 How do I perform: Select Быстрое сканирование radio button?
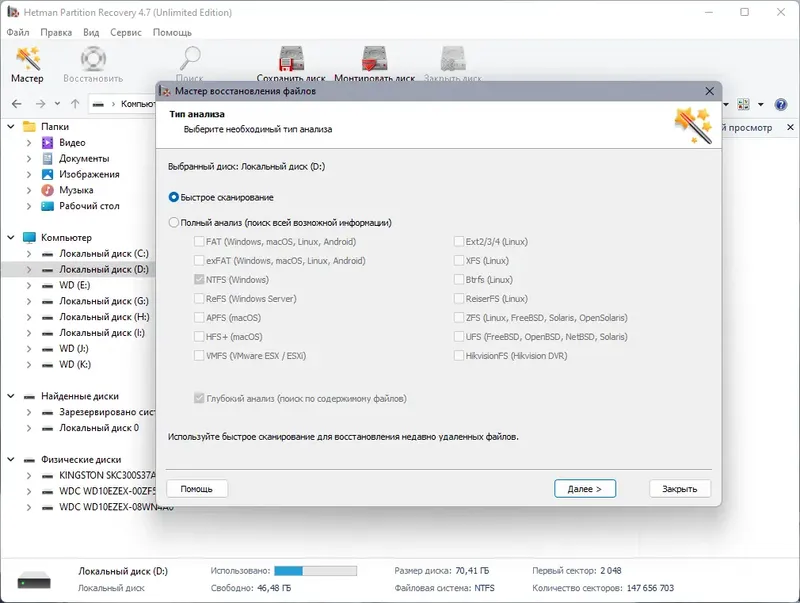(x=173, y=197)
